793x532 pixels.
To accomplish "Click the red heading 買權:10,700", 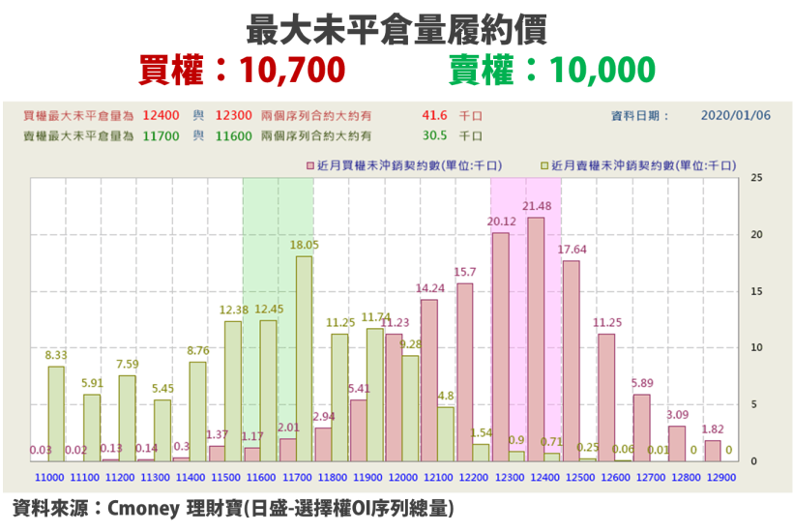I will [x=242, y=70].
